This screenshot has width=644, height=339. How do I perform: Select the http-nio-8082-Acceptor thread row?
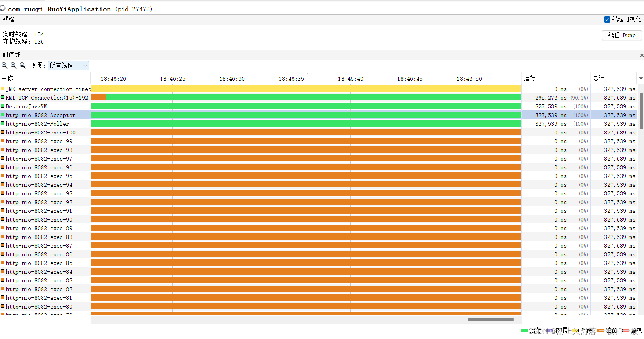(x=318, y=115)
